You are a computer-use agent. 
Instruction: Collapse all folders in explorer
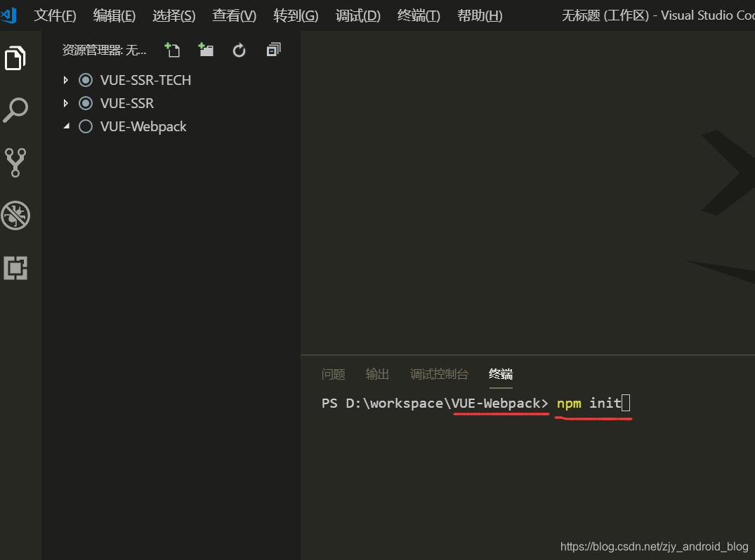click(x=273, y=50)
